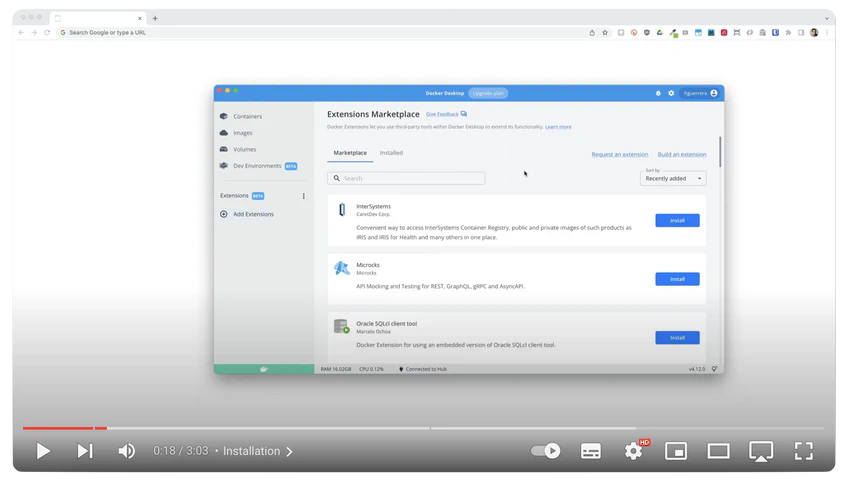Viewport: 850px width, 482px height.
Task: Skip to the next video
Action: click(85, 451)
